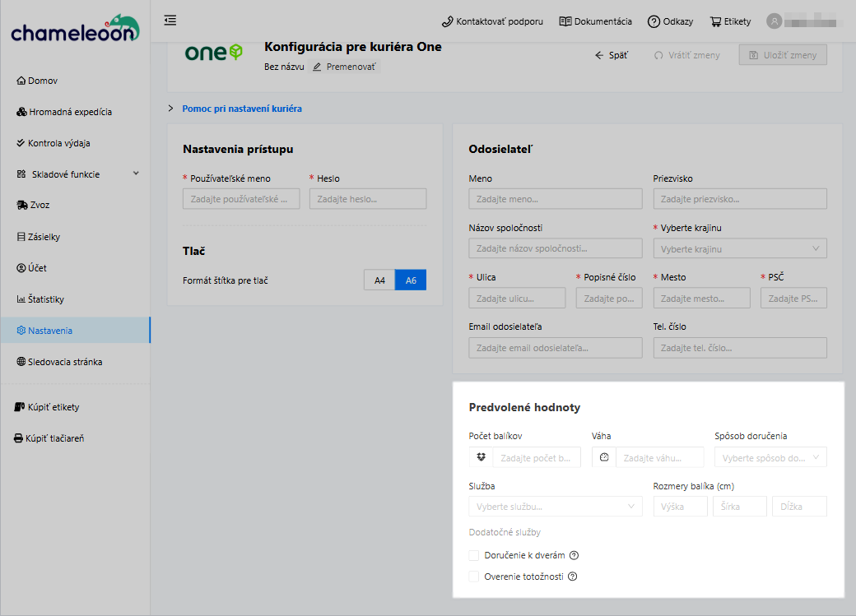Open Štatistiky from the sidebar menu
856x616 pixels.
(45, 299)
